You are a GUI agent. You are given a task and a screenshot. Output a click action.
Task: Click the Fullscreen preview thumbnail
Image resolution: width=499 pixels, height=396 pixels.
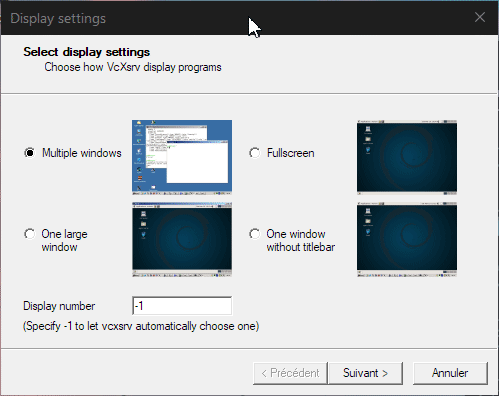407,157
